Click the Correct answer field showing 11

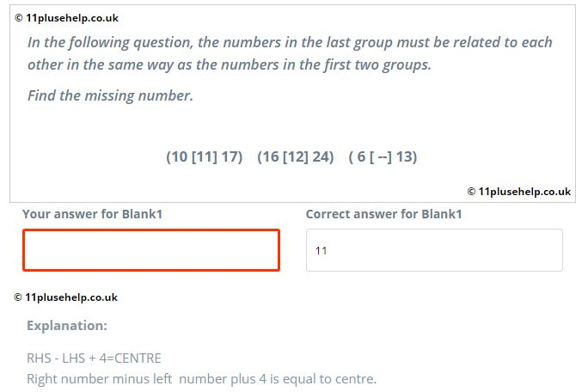click(434, 250)
